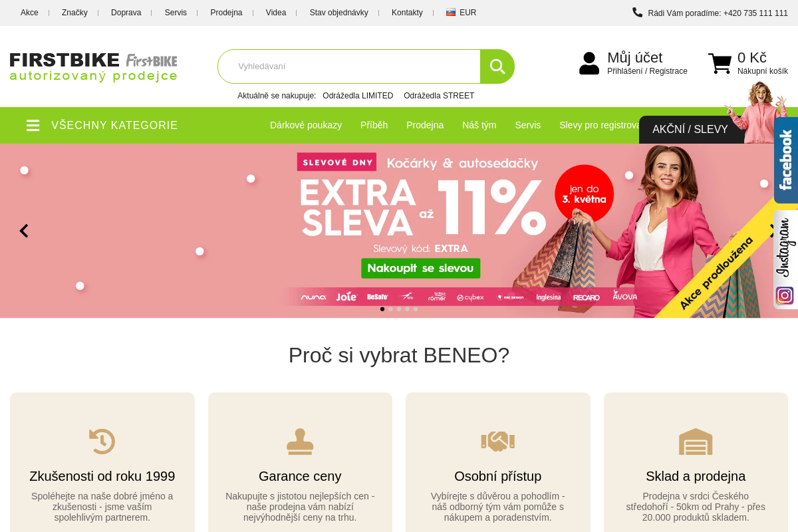Click the hamburger icon beside Všechny kategorie
The width and height of the screenshot is (798, 532).
[x=33, y=125]
